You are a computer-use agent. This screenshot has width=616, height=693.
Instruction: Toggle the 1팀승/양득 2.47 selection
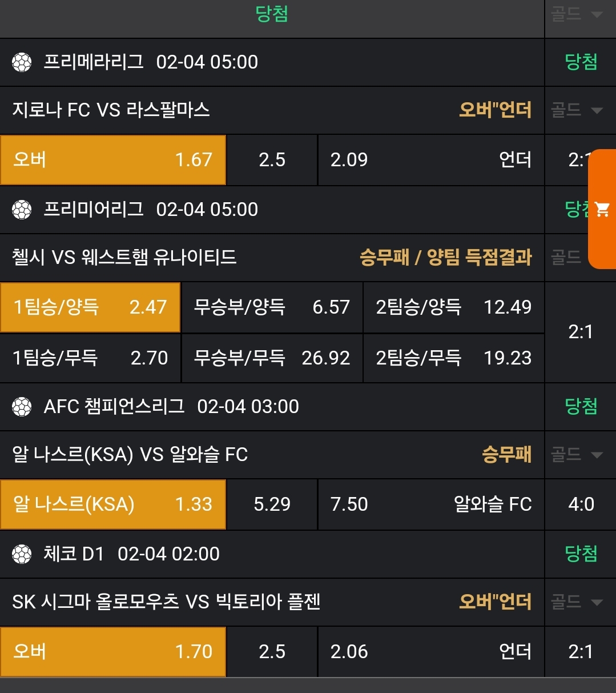[x=90, y=307]
